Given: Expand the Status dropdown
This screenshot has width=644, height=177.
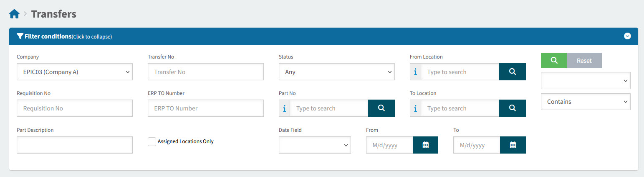Looking at the screenshot, I should pyautogui.click(x=336, y=72).
